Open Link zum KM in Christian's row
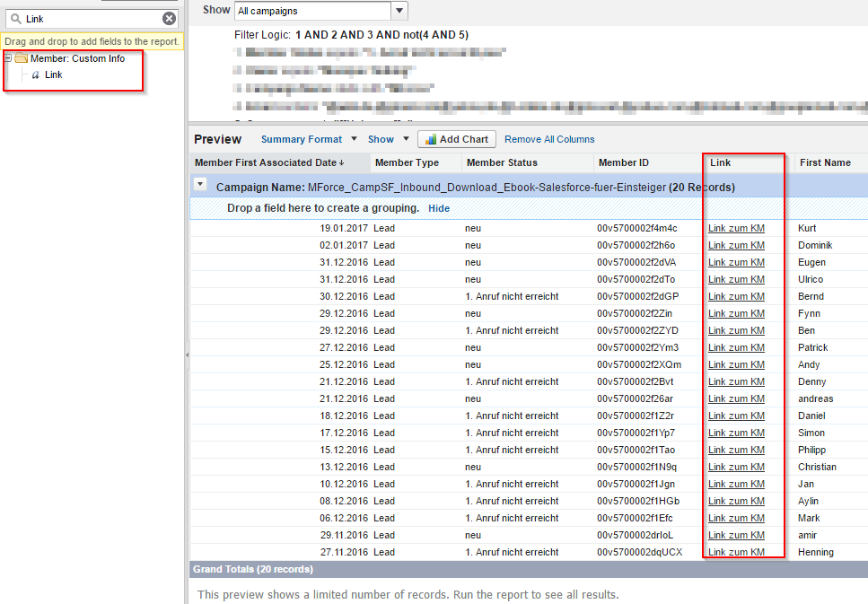This screenshot has width=868, height=604. point(736,468)
